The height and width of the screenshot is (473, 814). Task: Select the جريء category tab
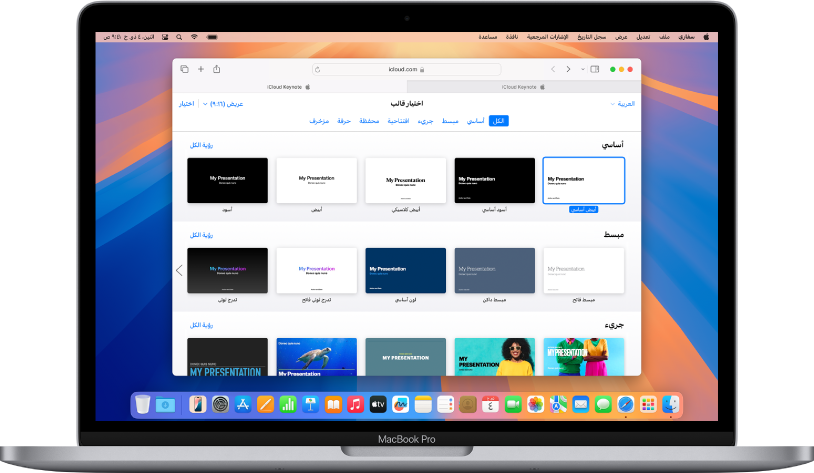point(425,121)
